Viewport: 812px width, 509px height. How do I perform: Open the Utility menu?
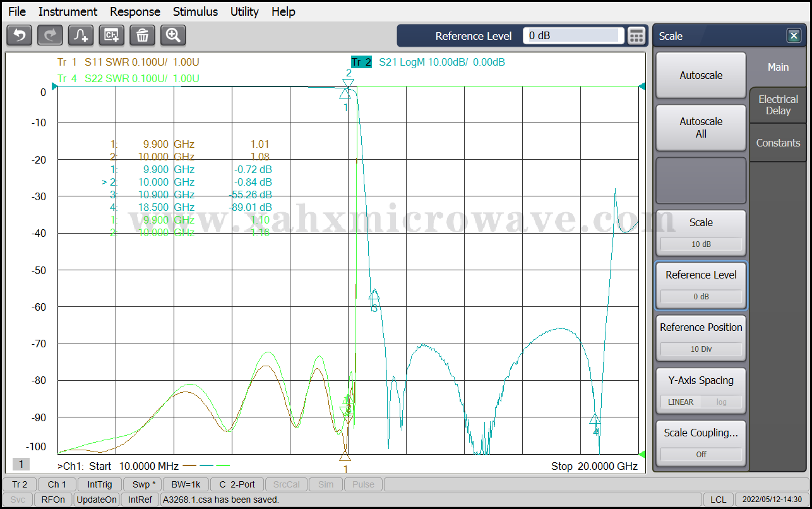click(x=244, y=11)
